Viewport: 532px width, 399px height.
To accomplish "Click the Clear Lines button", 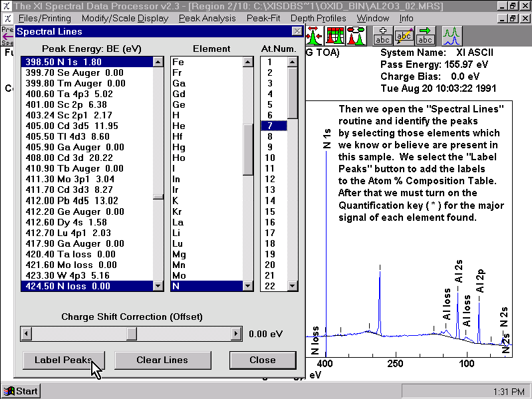I will pyautogui.click(x=162, y=360).
